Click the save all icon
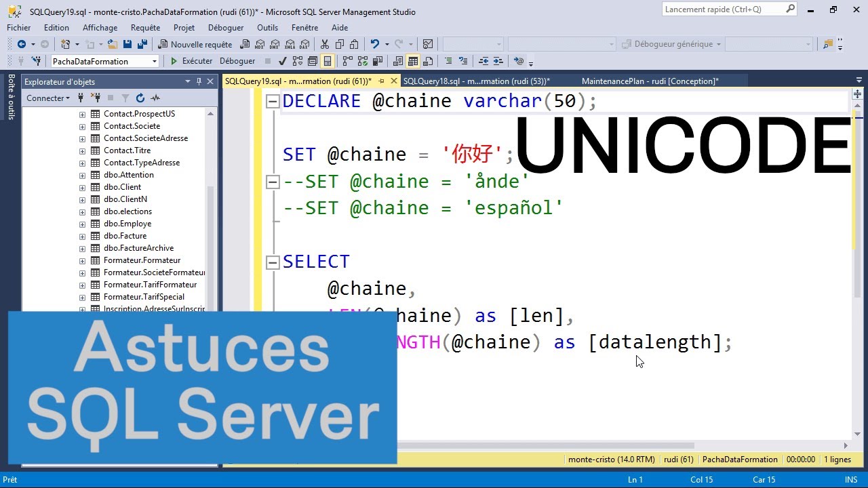 point(142,44)
